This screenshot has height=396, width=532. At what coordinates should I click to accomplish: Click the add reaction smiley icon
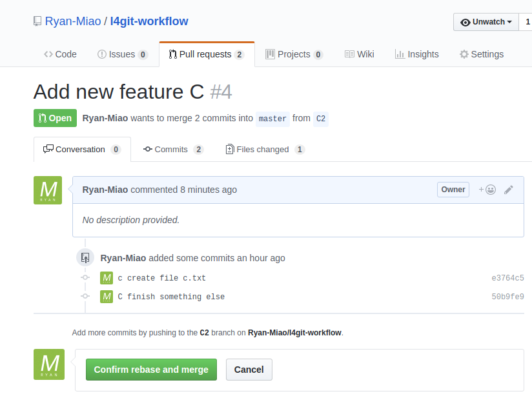487,190
